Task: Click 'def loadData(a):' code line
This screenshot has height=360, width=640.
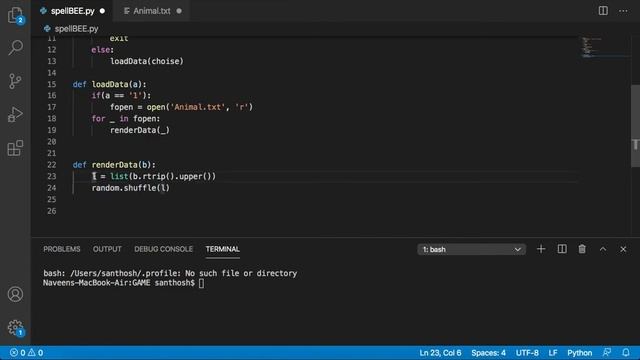Action: (x=109, y=84)
